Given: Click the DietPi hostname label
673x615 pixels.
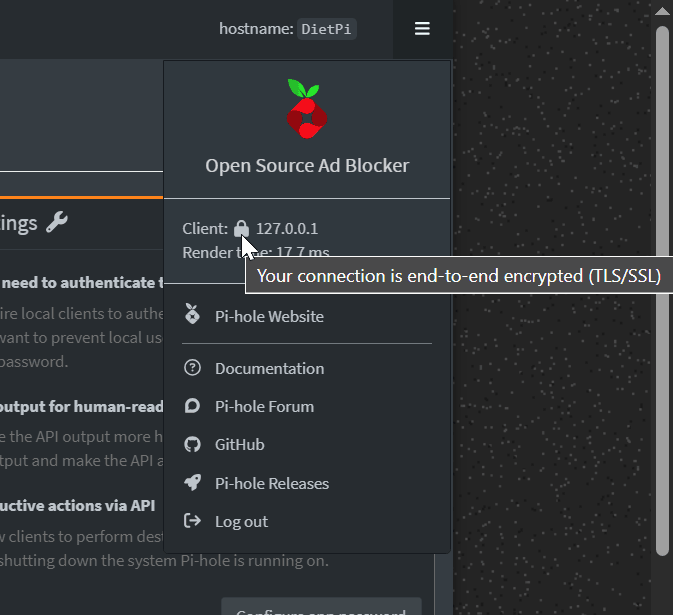Looking at the screenshot, I should [x=327, y=29].
